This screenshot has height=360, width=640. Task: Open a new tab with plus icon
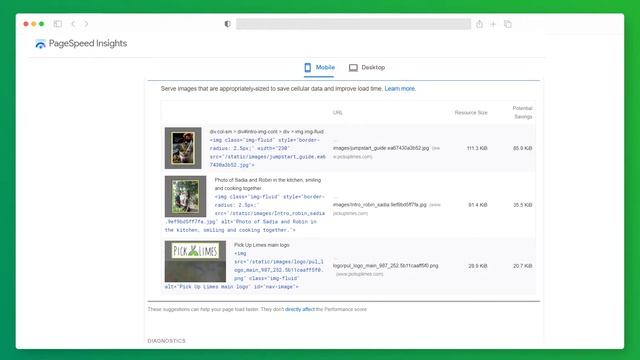coord(493,24)
